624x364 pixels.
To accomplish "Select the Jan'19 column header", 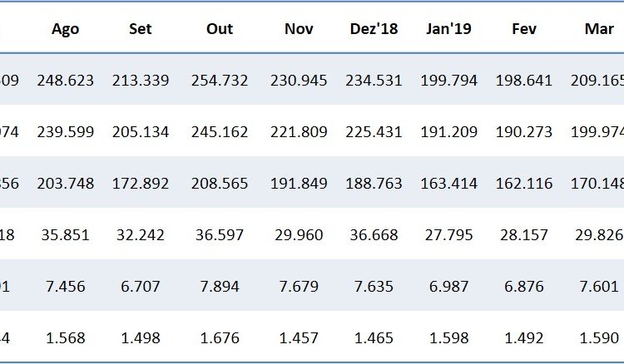I will click(x=448, y=29).
